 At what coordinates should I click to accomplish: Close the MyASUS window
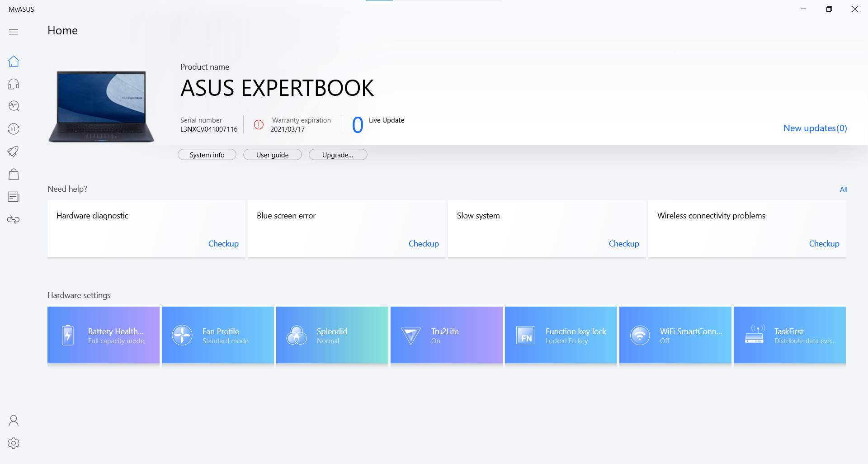855,9
